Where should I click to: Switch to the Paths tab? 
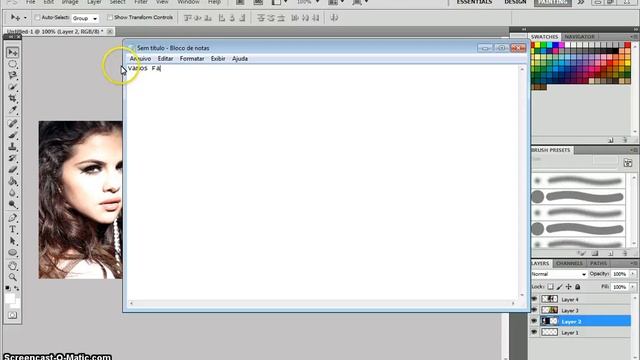(598, 263)
